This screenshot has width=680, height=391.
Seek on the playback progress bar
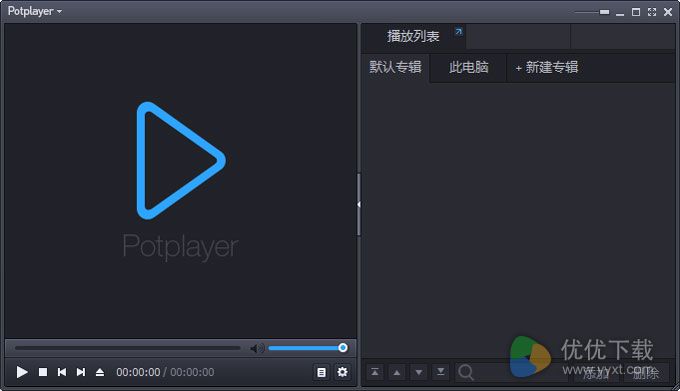pyautogui.click(x=128, y=348)
